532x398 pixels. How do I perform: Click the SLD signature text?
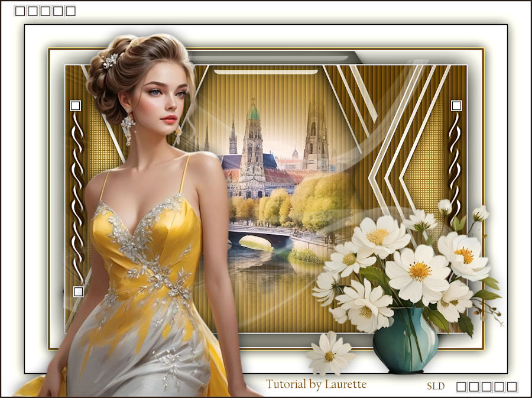[436, 387]
